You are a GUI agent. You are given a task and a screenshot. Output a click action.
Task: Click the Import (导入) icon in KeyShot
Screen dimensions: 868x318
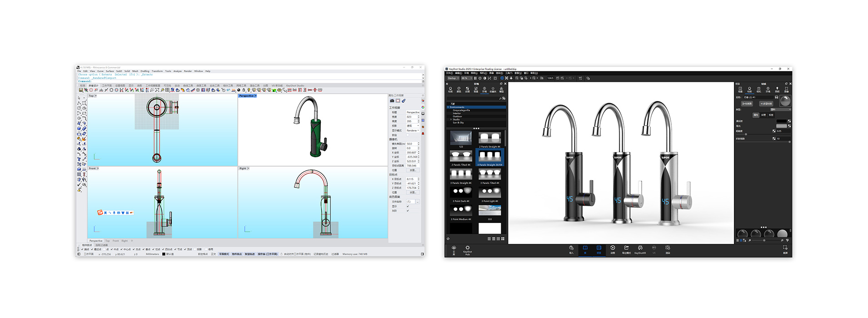pos(571,249)
